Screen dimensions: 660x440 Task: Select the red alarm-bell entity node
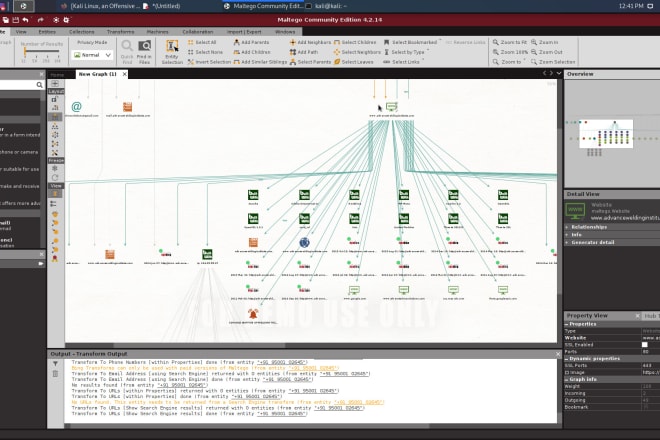pyautogui.click(x=253, y=314)
